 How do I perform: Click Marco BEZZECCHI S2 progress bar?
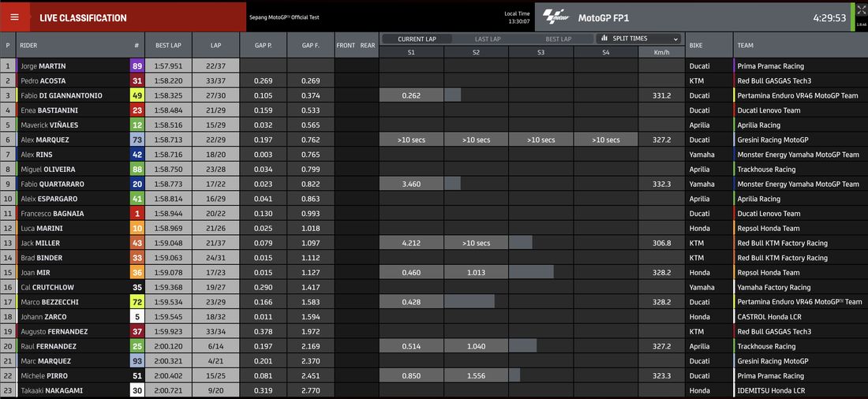coord(470,301)
